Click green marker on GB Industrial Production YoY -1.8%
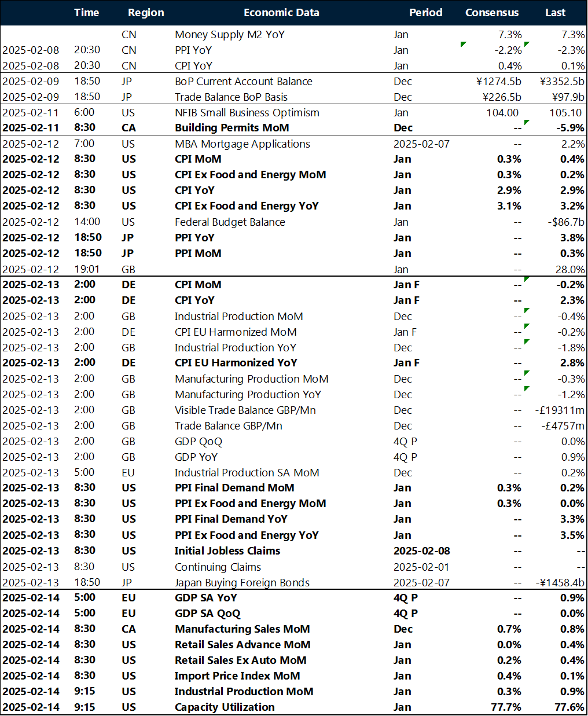The width and height of the screenshot is (588, 716). [526, 342]
